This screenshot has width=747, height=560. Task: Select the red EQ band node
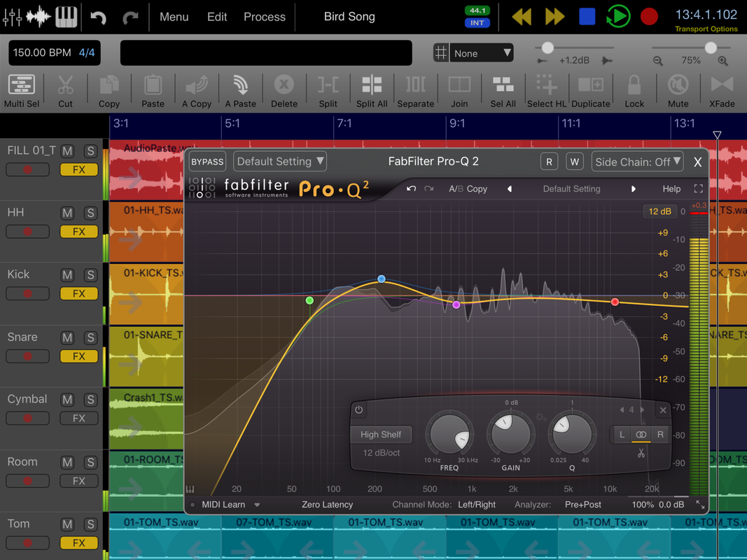tap(615, 302)
